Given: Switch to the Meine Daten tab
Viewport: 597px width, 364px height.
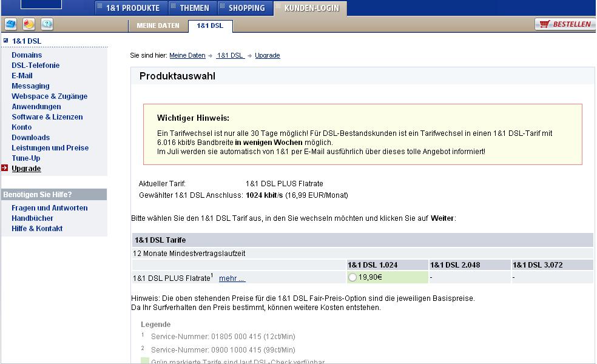Looking at the screenshot, I should 158,25.
